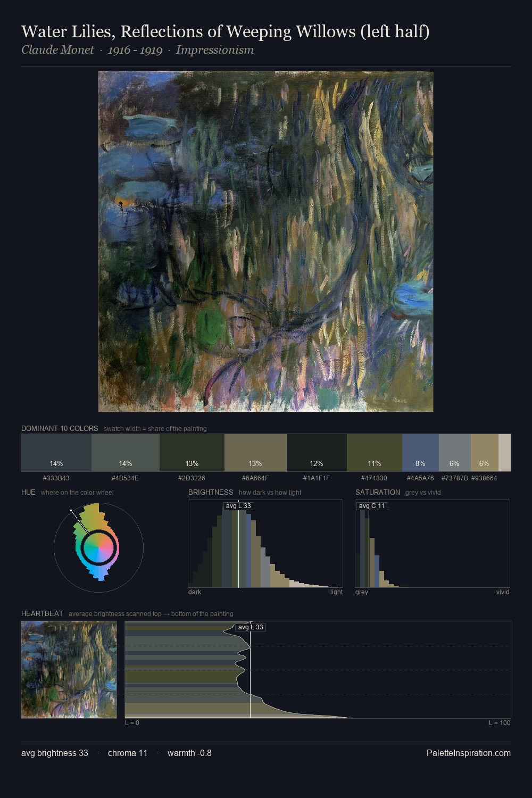Click the small heartbeat painting thumbnail
This screenshot has width=532, height=798.
tap(69, 670)
